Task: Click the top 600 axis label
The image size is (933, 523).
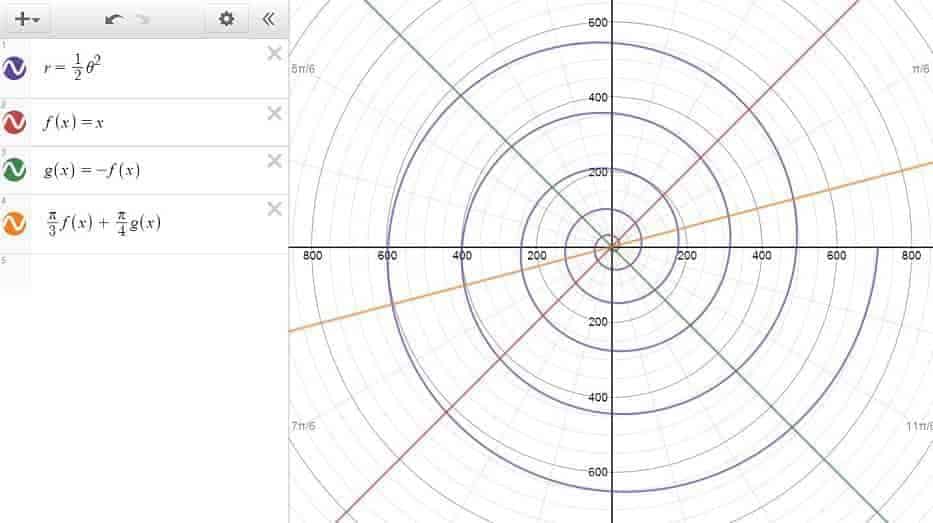Action: click(597, 23)
